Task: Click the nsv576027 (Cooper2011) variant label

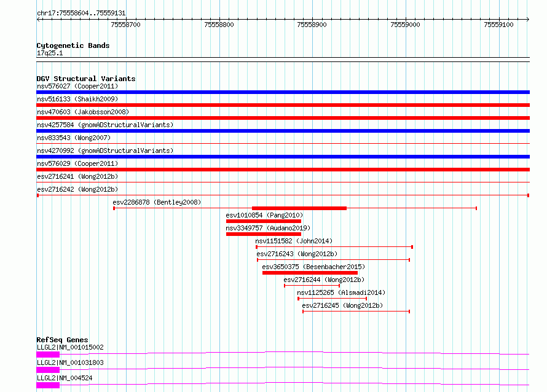Action: click(x=77, y=86)
